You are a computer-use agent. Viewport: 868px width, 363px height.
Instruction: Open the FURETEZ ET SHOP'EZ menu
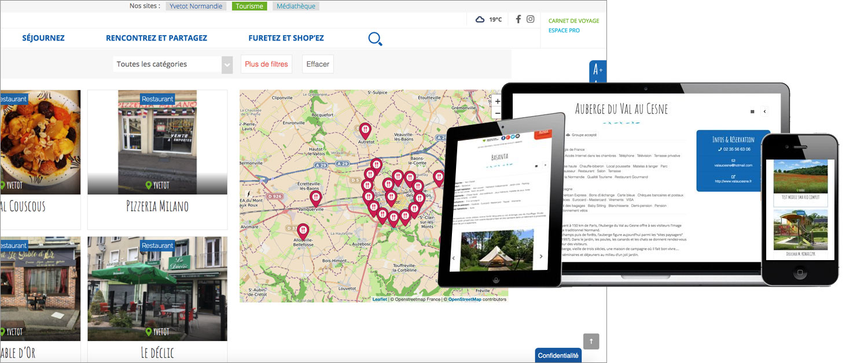286,38
